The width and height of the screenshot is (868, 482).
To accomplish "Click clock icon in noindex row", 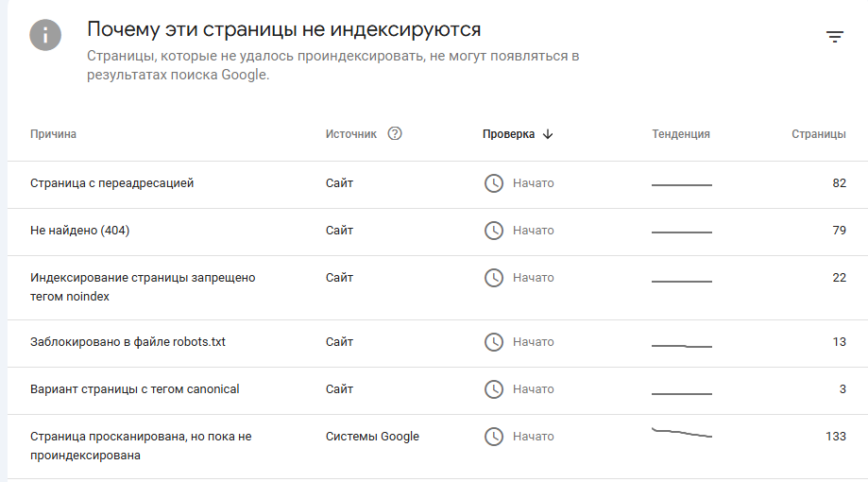I will (x=494, y=278).
